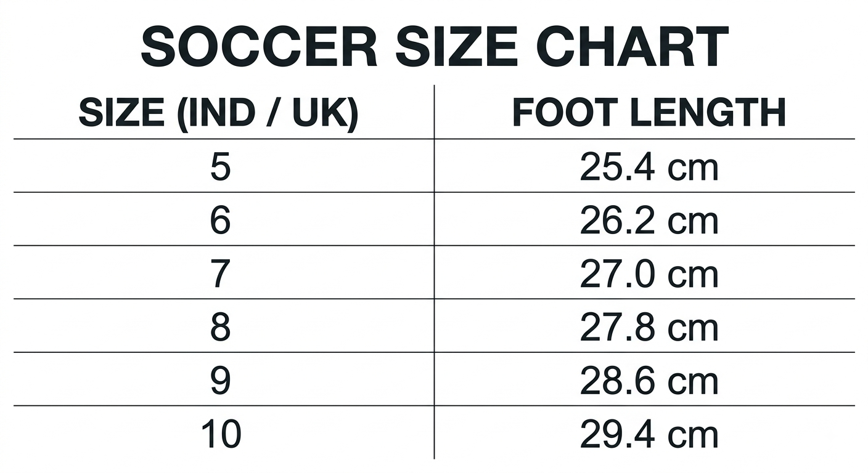This screenshot has width=868, height=473.
Task: Click size 8 in the size column
Action: (220, 328)
